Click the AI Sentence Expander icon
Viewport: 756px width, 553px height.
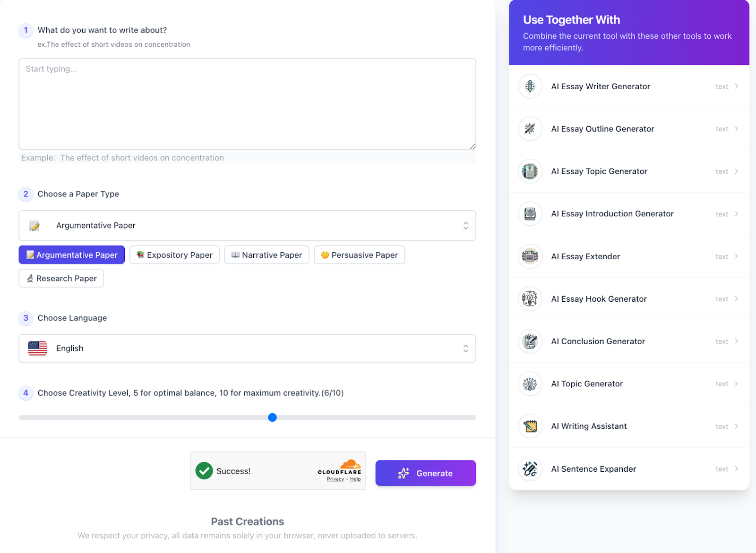point(530,469)
